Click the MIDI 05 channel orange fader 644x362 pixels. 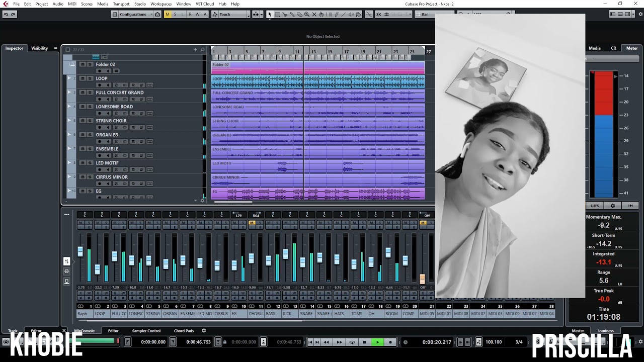422,279
